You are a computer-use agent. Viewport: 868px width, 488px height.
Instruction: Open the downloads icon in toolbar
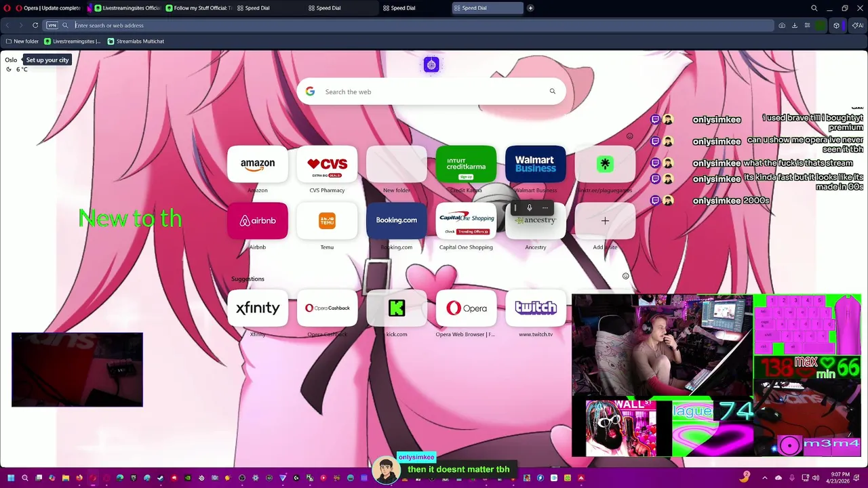coord(795,25)
